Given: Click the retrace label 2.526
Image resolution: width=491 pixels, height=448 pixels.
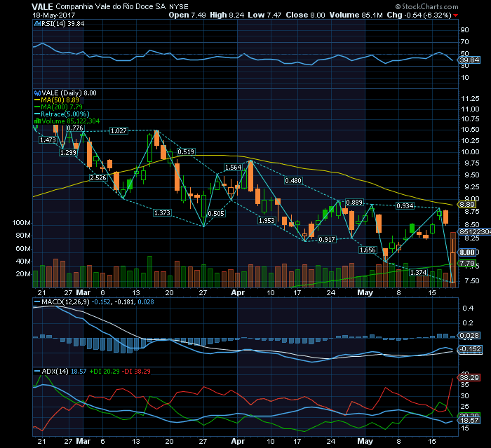Looking at the screenshot, I should 98,178.
